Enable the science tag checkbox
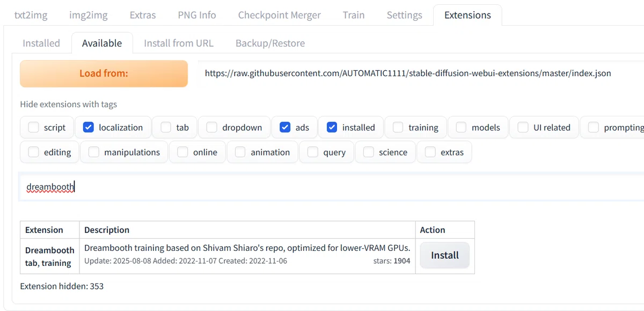The image size is (644, 311). [369, 152]
